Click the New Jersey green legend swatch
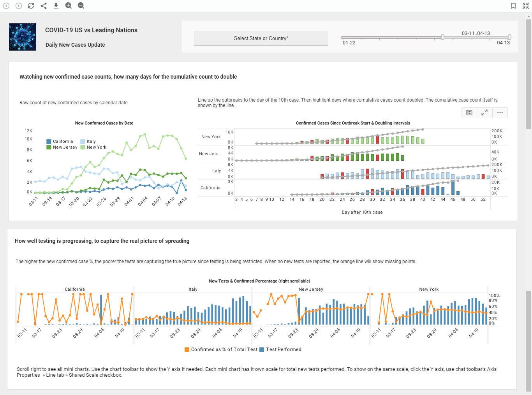Image resolution: width=532 pixels, height=395 pixels. pos(49,147)
